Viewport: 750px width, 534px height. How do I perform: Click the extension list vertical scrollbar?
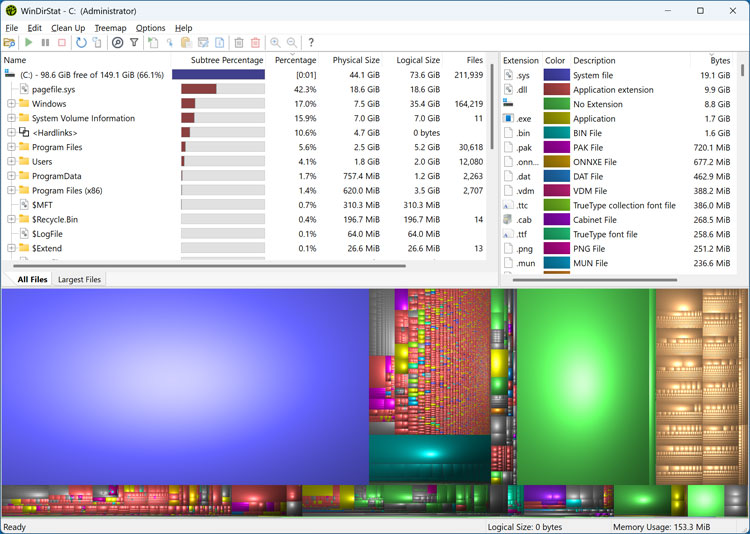pos(742,71)
